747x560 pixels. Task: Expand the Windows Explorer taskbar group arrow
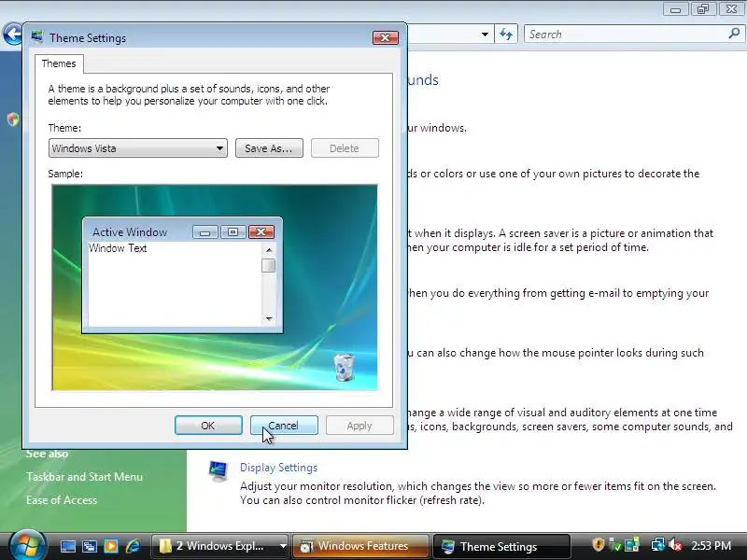(x=283, y=546)
